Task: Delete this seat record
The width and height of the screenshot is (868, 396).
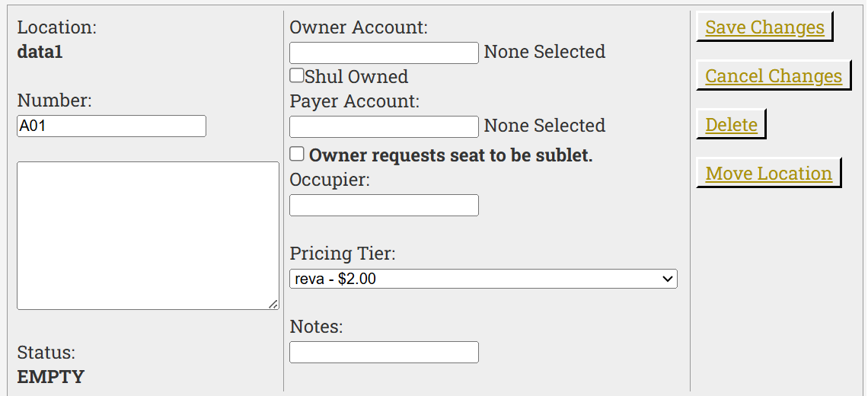Action: click(x=731, y=125)
